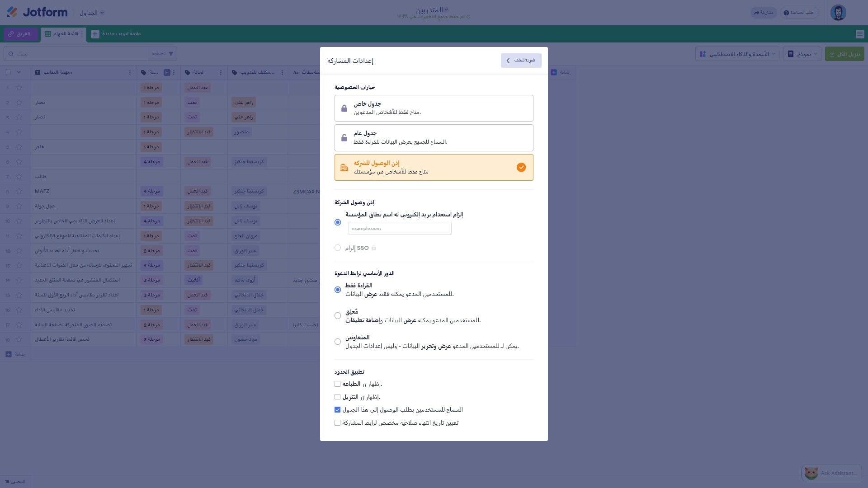
Task: Open the تصفية filter button
Action: 162,54
